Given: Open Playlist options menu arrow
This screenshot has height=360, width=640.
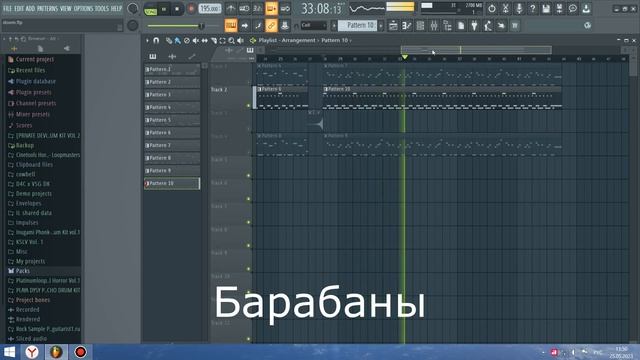Looking at the screenshot, I should pos(147,40).
